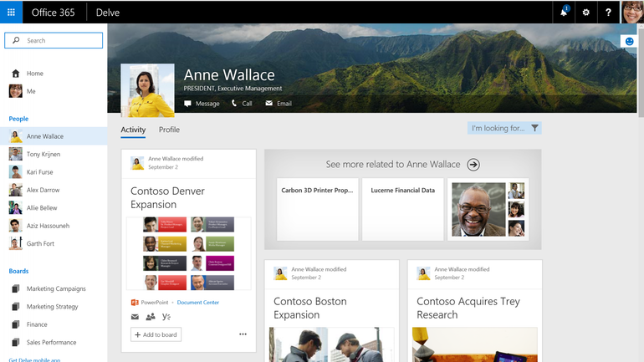Open Lucerne Financial Data document card
The width and height of the screenshot is (644, 362).
point(402,207)
